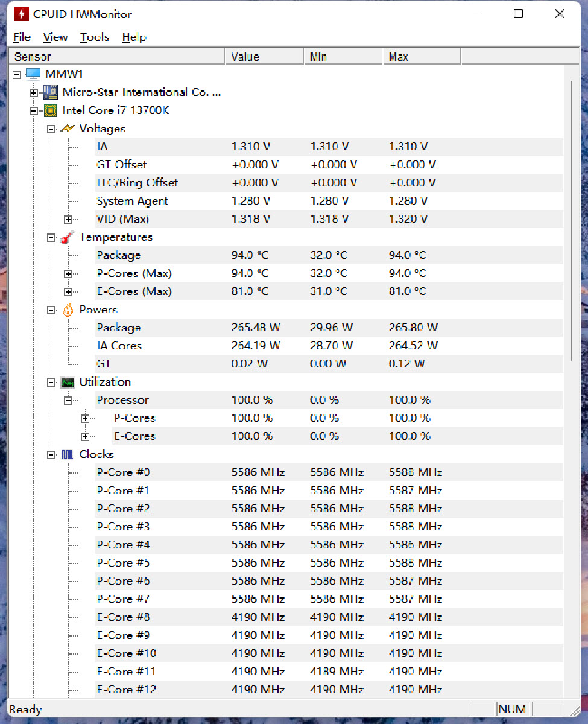Select the IA Cores power row
The image size is (588, 724).
click(329, 346)
